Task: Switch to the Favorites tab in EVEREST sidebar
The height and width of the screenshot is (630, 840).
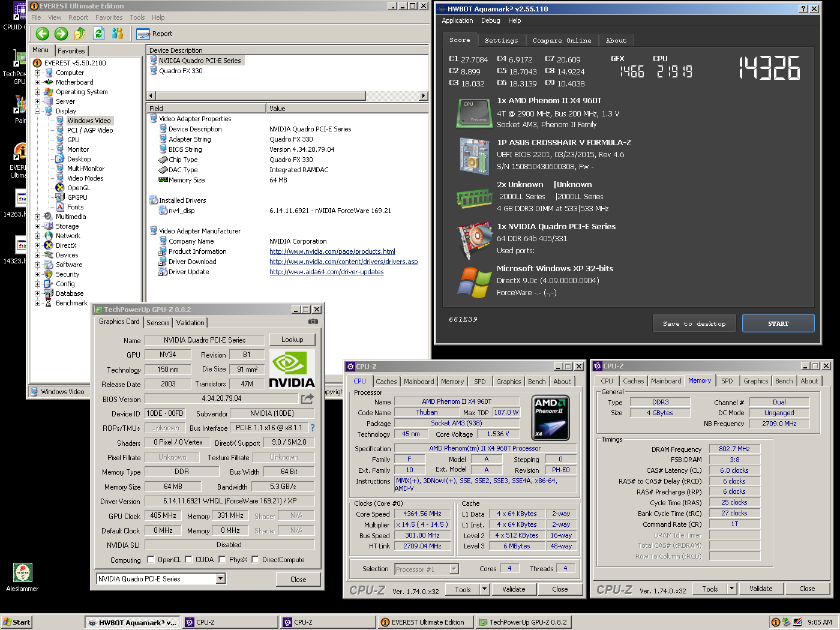Action: tap(71, 51)
